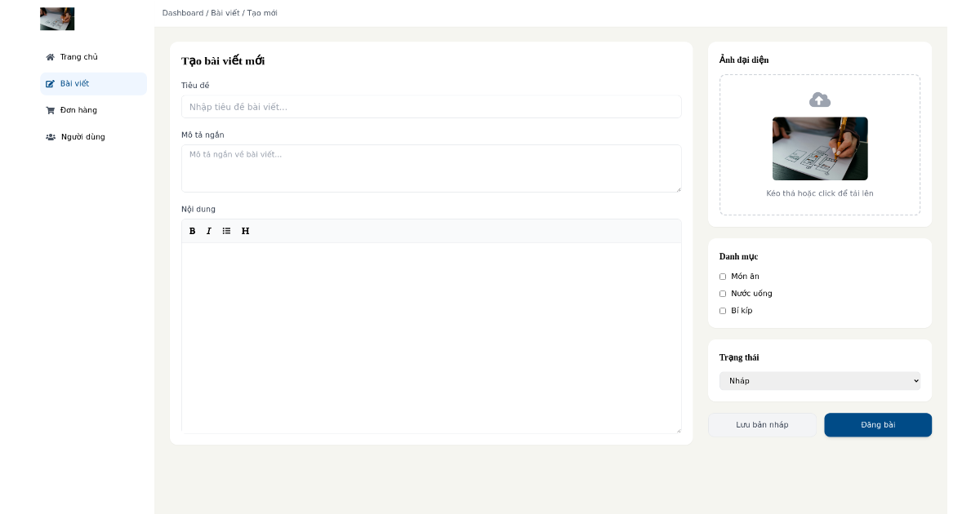980x514 pixels.
Task: Click the Kéo thả hoặc click để tải lên text
Action: [820, 193]
